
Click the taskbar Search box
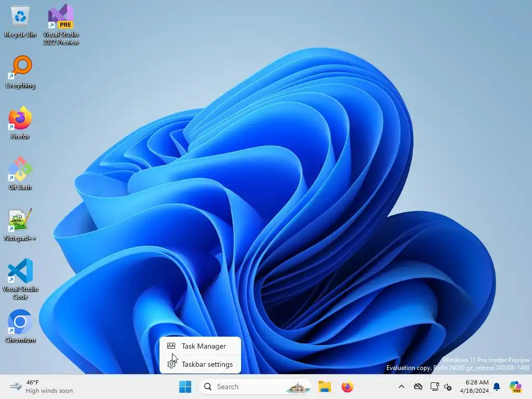255,387
